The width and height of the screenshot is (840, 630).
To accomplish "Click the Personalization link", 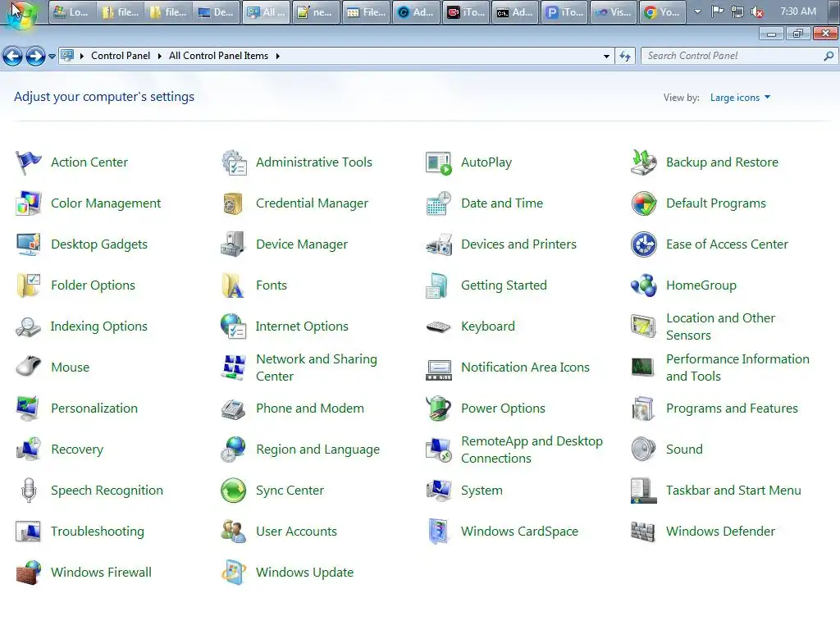I will click(94, 409).
